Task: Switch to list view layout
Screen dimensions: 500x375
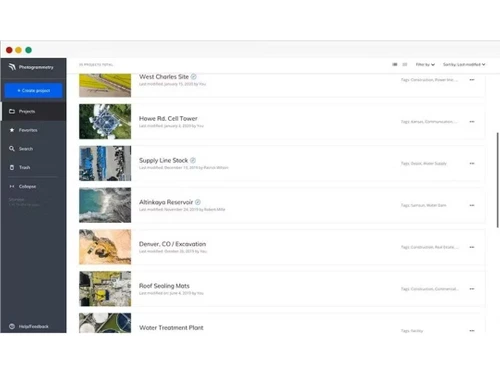Action: (x=395, y=64)
